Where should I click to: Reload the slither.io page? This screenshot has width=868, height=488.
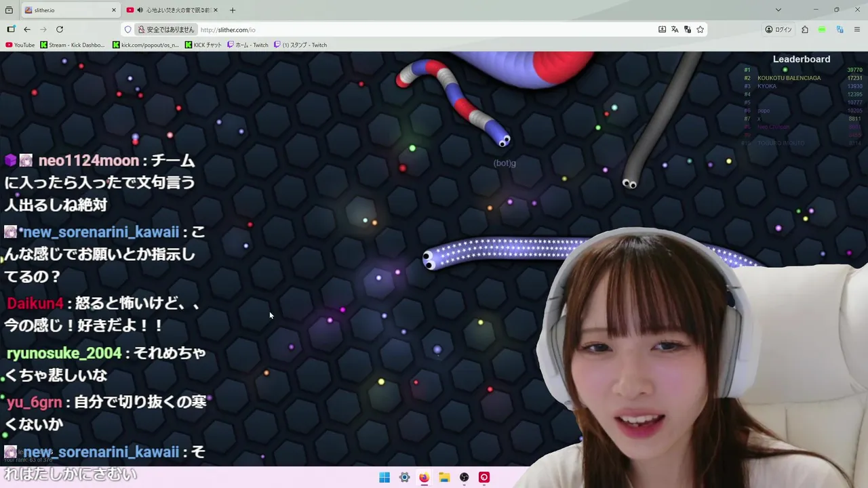click(x=60, y=29)
